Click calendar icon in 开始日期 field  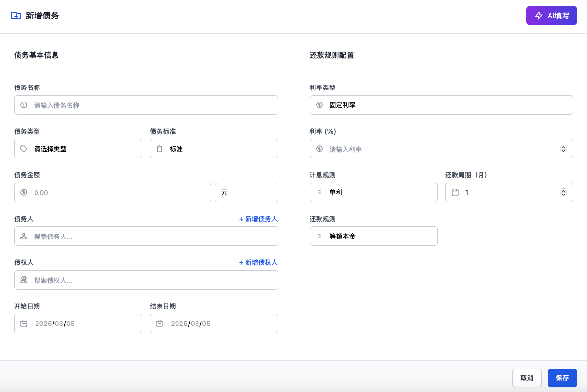click(x=24, y=324)
